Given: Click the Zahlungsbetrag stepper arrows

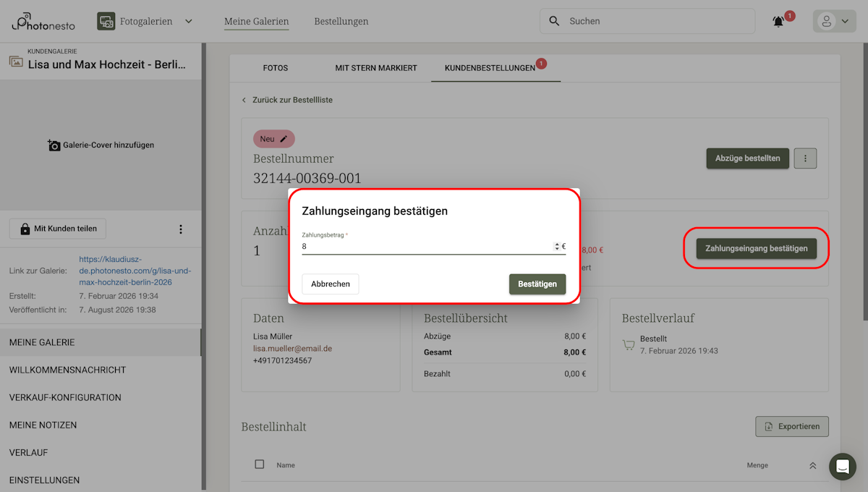Looking at the screenshot, I should [x=557, y=247].
